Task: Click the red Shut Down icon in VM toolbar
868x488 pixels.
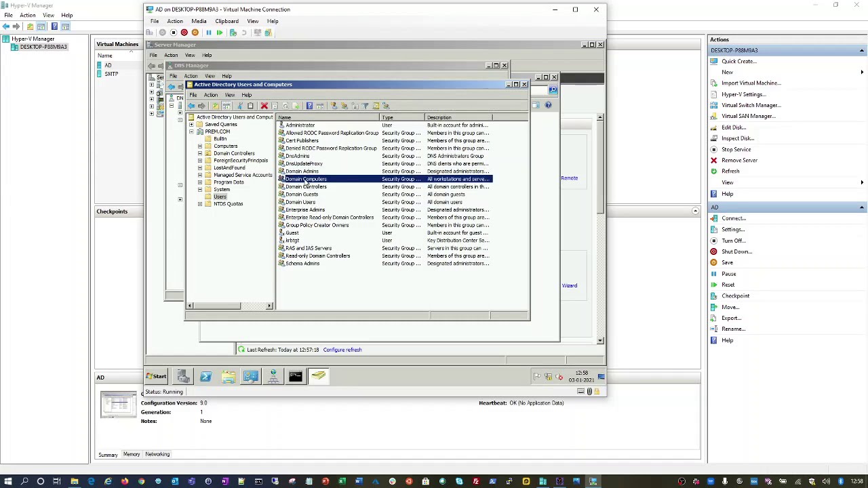Action: tap(184, 33)
